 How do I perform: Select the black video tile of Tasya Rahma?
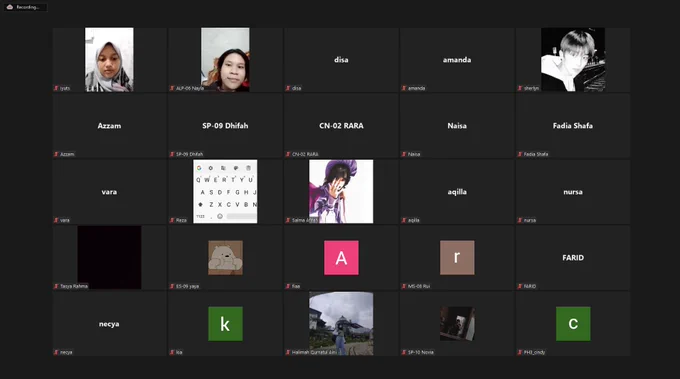click(x=109, y=257)
